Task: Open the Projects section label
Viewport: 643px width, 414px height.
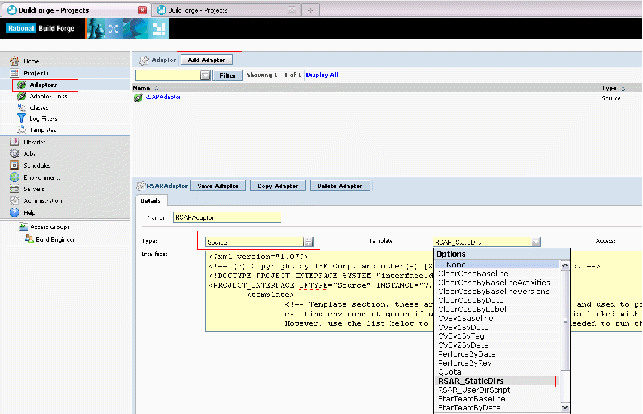Action: (x=36, y=73)
